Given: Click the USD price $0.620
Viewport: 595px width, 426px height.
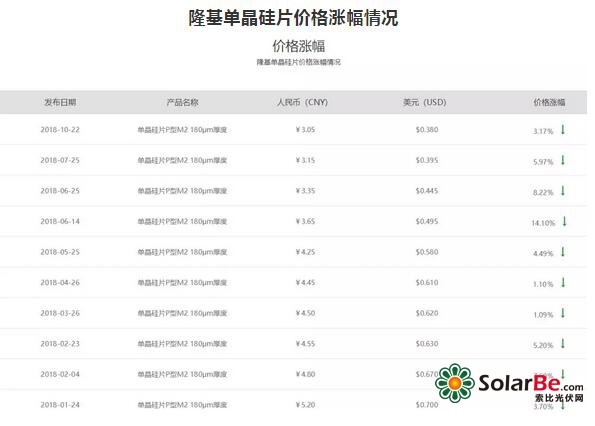Looking at the screenshot, I should 427,313.
